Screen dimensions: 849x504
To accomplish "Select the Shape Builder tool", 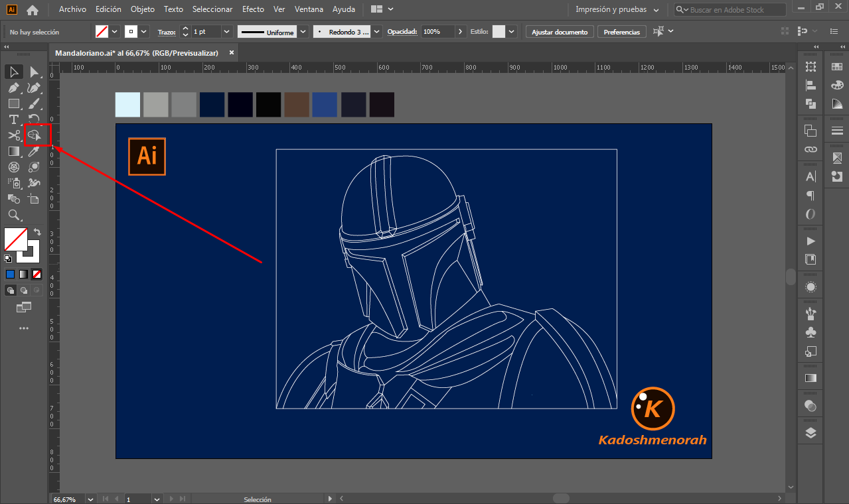I will pos(34,135).
